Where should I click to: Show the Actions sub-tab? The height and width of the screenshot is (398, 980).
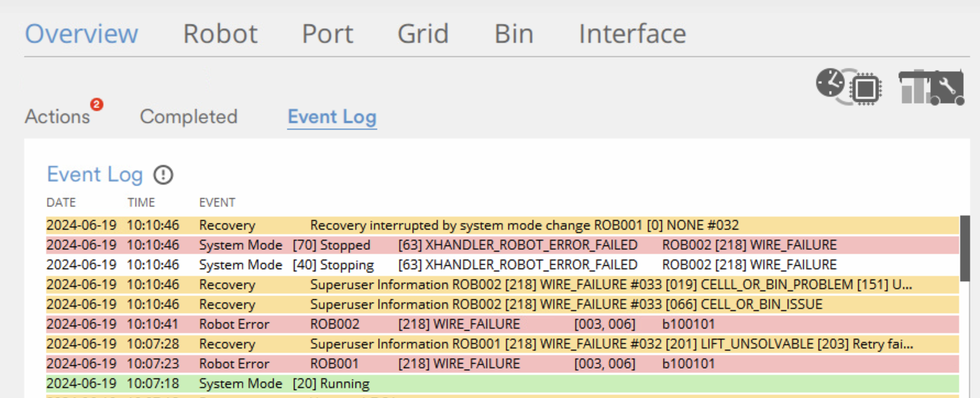[x=57, y=117]
